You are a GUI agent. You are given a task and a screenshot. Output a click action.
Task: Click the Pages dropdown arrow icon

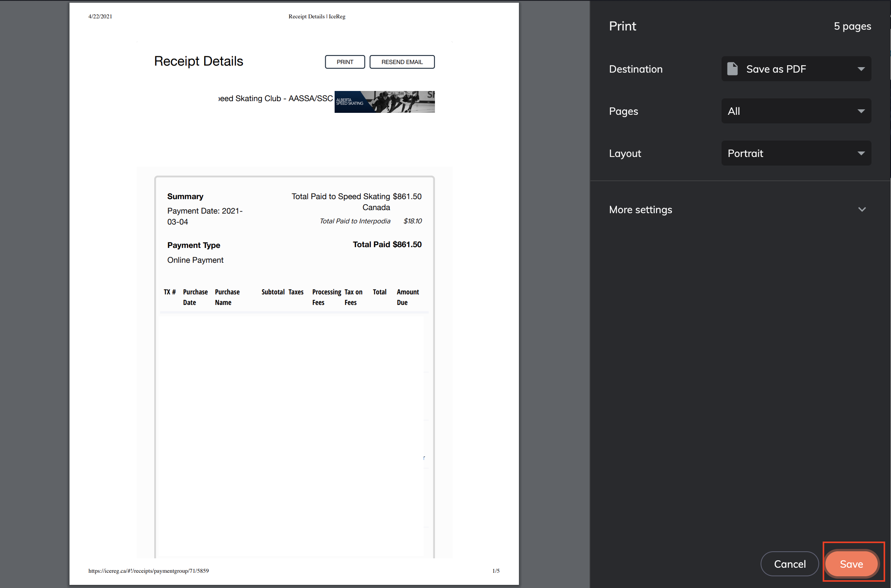(861, 111)
